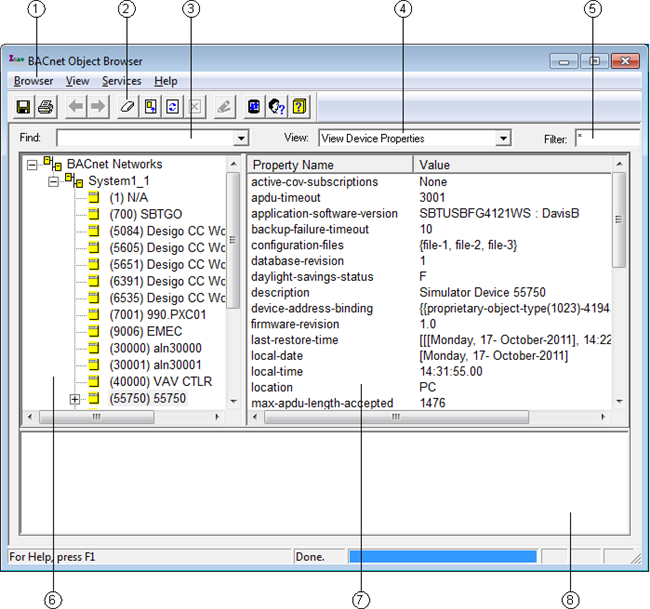Click the context help head icon
The image size is (650, 609).
(277, 106)
